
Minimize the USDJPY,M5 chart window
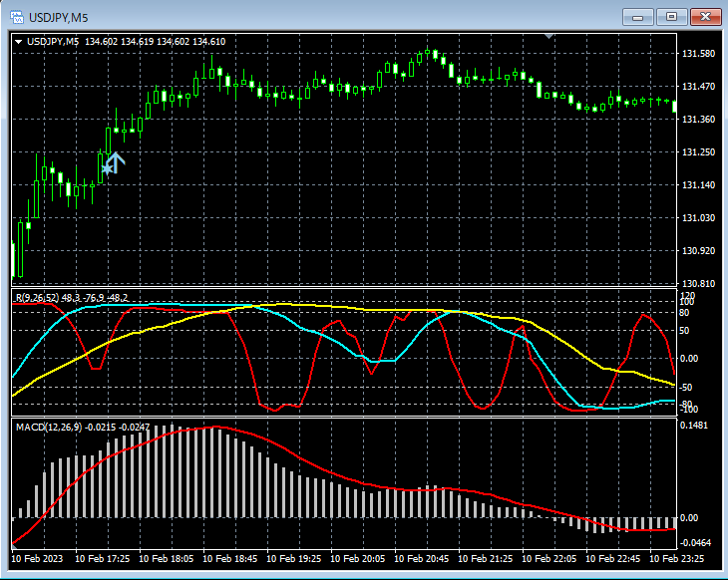(x=639, y=17)
